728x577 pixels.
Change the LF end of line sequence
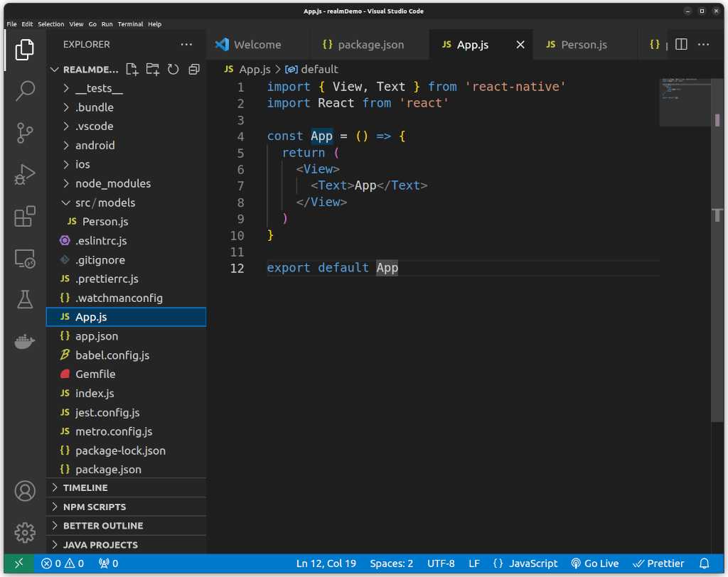pyautogui.click(x=474, y=563)
